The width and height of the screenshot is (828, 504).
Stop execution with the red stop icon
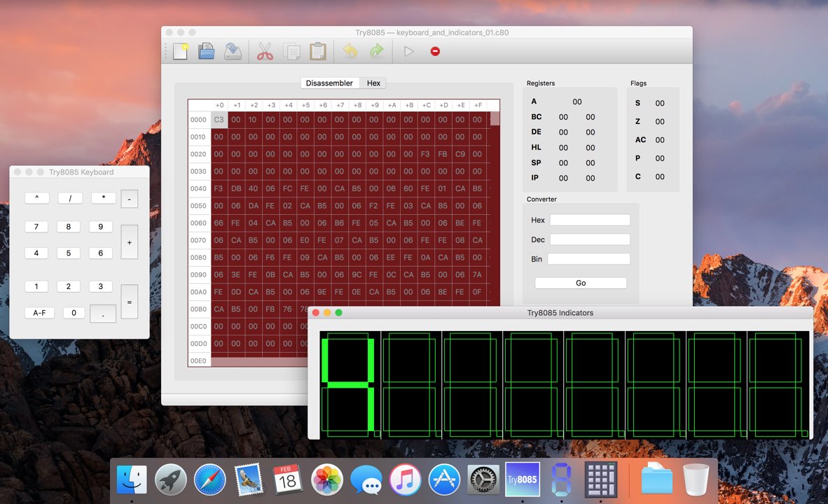[x=435, y=51]
